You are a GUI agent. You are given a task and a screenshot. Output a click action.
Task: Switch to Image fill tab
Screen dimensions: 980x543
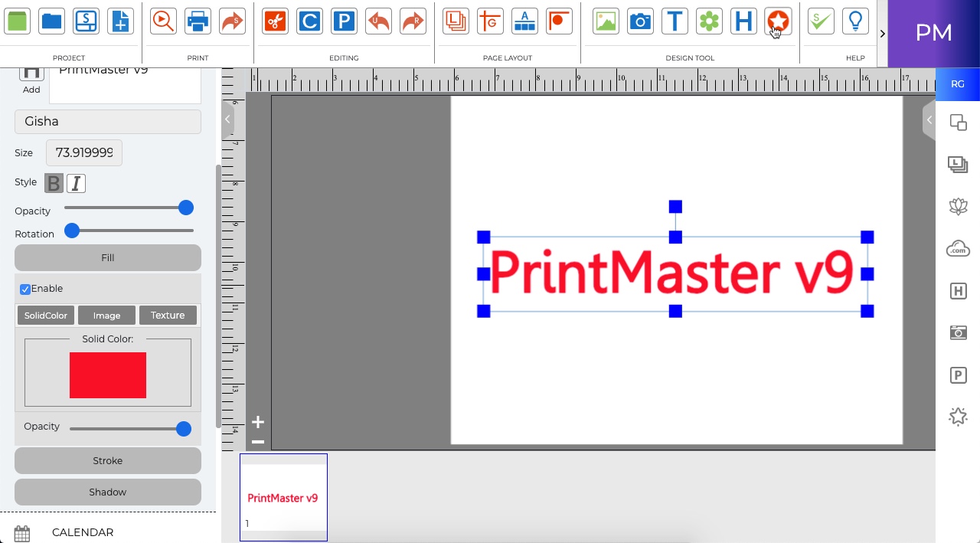pyautogui.click(x=106, y=316)
